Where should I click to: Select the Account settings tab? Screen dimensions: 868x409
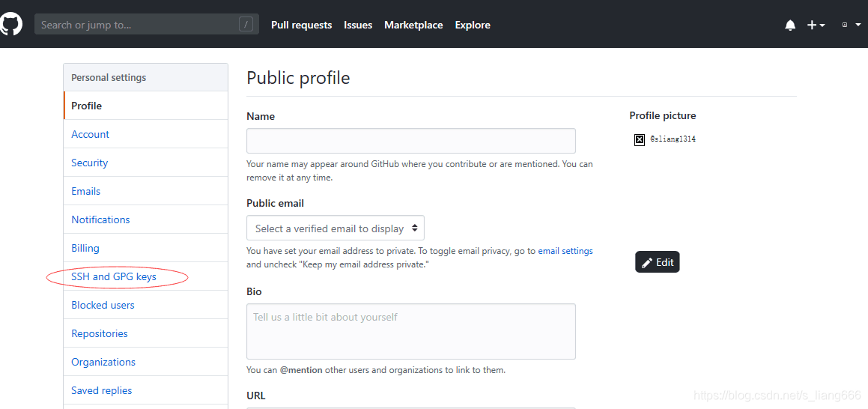(x=91, y=134)
